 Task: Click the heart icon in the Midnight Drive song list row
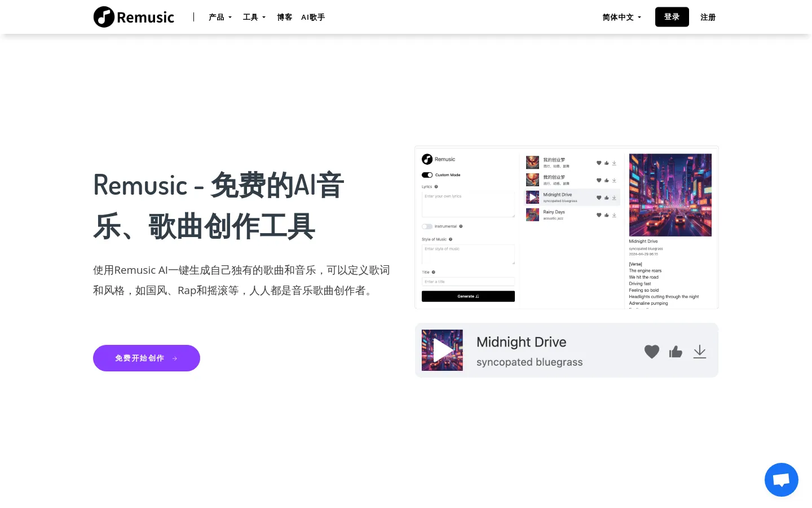click(599, 198)
